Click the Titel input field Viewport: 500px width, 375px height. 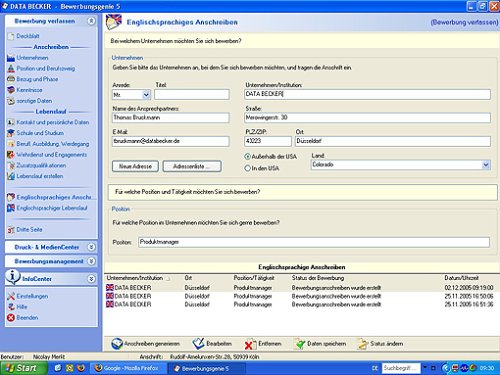click(x=192, y=95)
